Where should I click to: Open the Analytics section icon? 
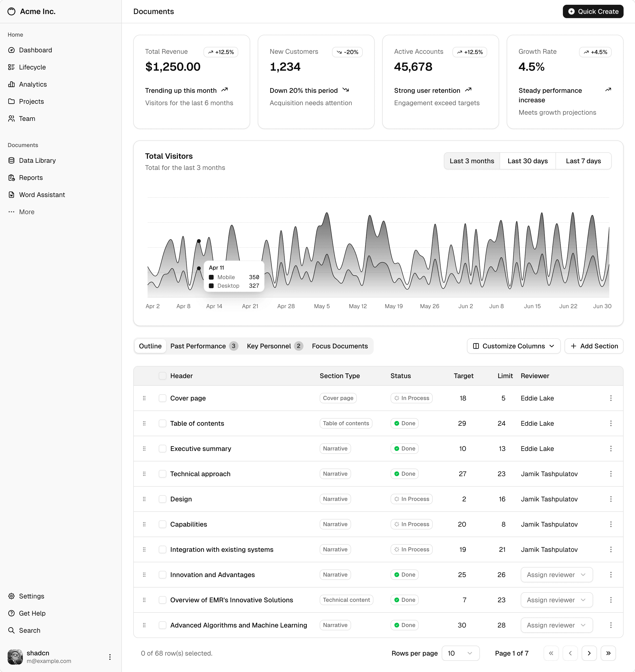(x=11, y=84)
